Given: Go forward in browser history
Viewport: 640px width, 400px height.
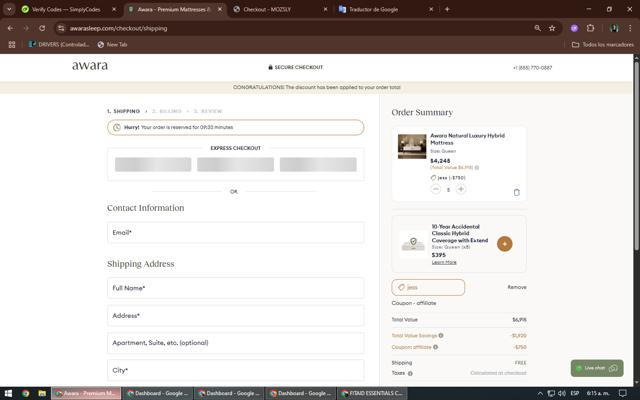Looking at the screenshot, I should pyautogui.click(x=26, y=28).
